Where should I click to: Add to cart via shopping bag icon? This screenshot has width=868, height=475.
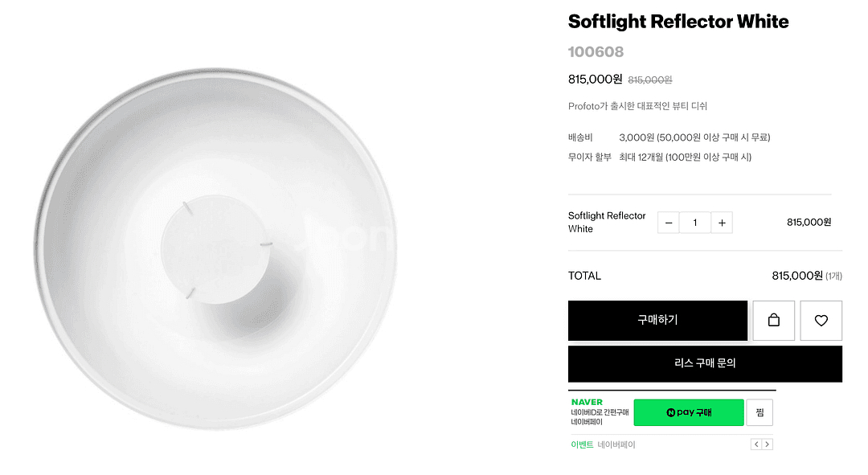click(x=774, y=321)
